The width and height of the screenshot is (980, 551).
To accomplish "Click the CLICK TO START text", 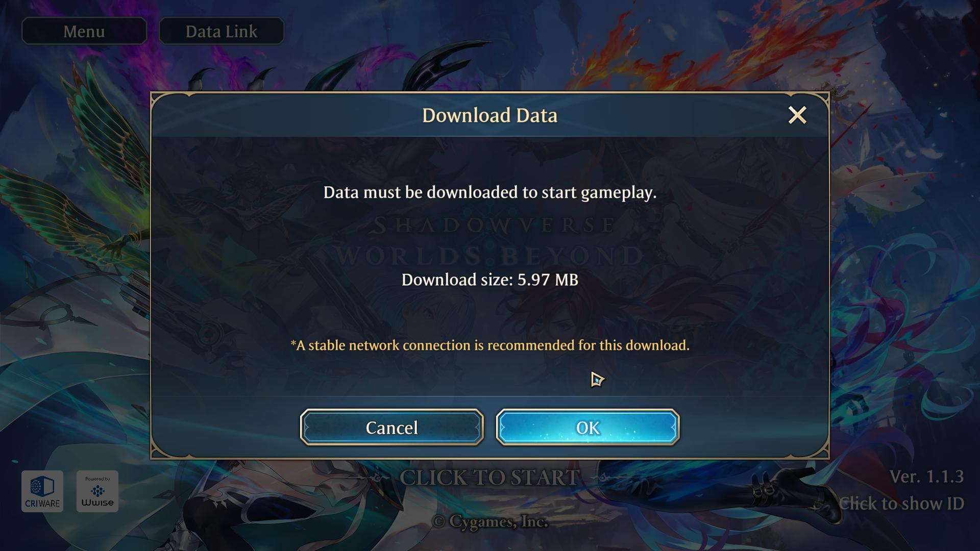I will [x=489, y=478].
